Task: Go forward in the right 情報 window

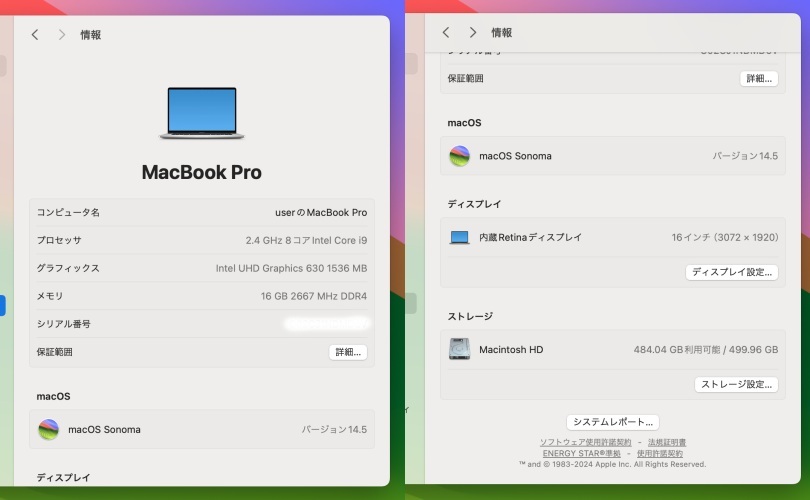Action: [x=473, y=33]
